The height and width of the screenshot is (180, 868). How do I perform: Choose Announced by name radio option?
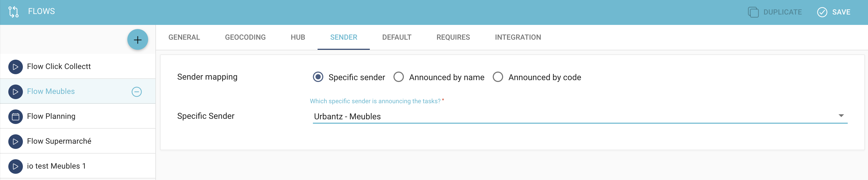pos(398,77)
